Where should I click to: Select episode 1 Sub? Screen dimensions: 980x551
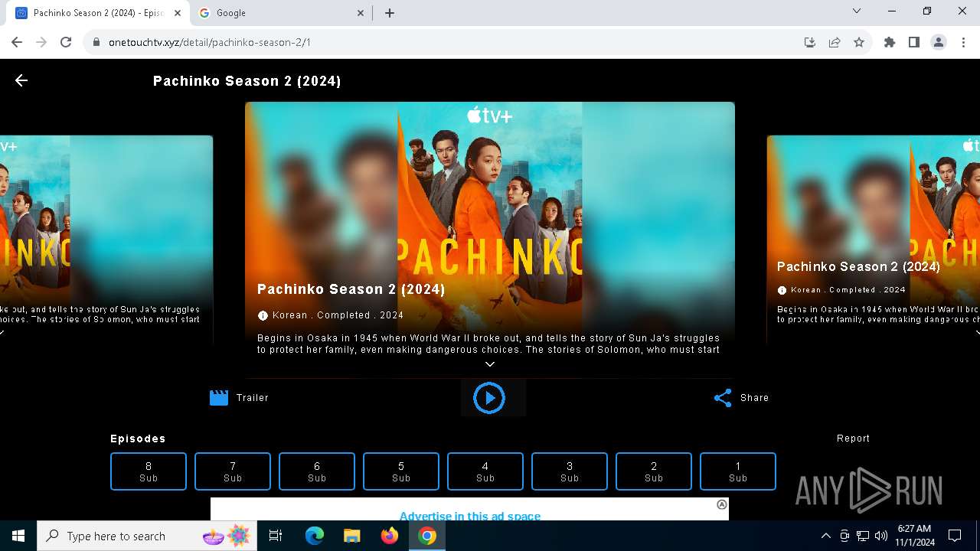point(738,471)
